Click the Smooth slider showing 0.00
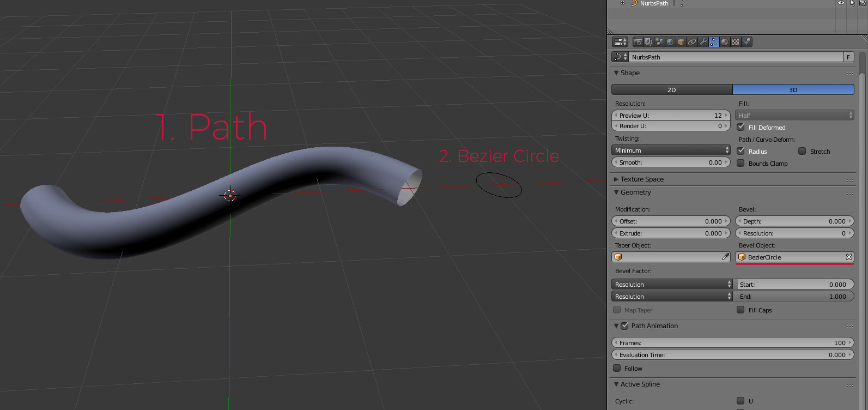This screenshot has height=410, width=868. click(671, 162)
